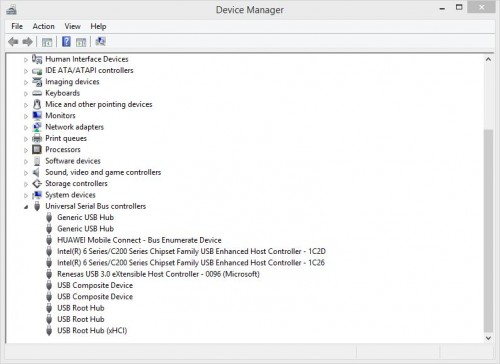
Task: Maximize the Device Manager window
Action: (459, 7)
